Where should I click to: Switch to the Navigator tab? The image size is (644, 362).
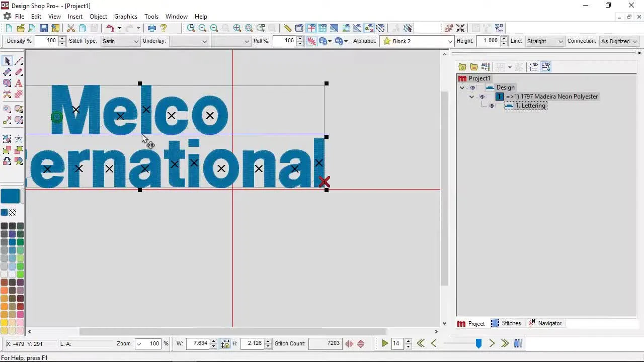pos(549,323)
